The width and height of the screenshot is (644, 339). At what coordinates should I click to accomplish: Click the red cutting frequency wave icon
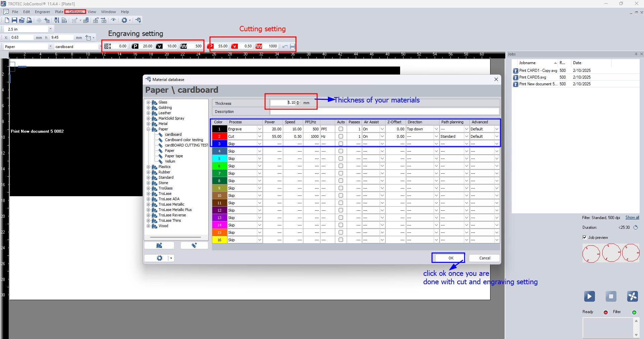pyautogui.click(x=259, y=46)
